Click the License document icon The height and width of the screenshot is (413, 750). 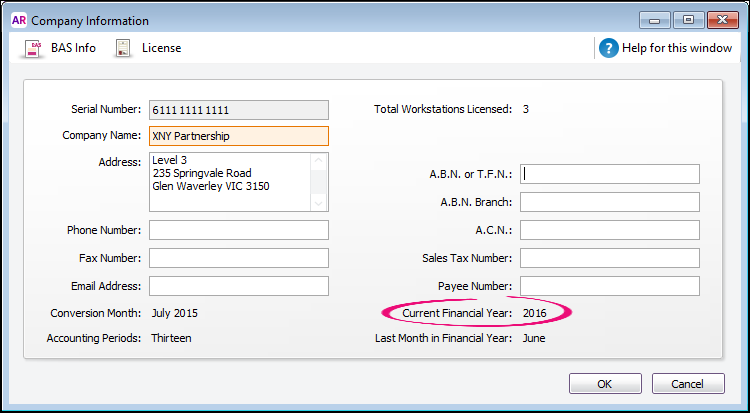tap(123, 48)
